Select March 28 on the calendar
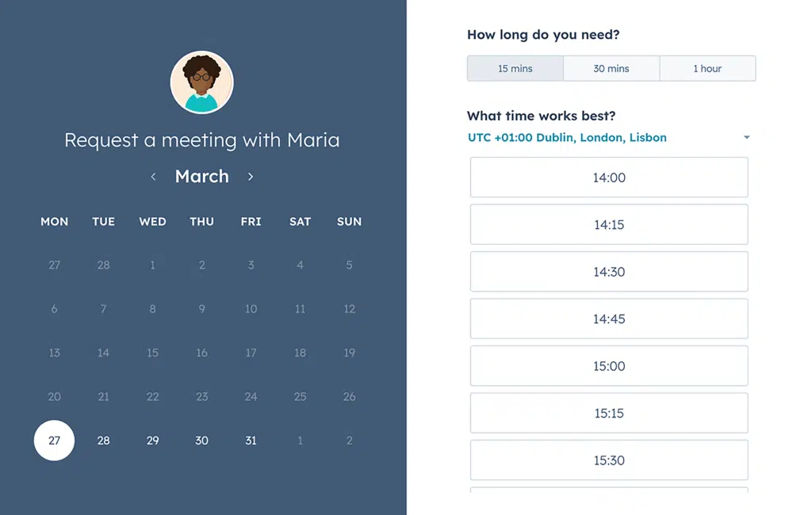The image size is (812, 515). [x=103, y=441]
